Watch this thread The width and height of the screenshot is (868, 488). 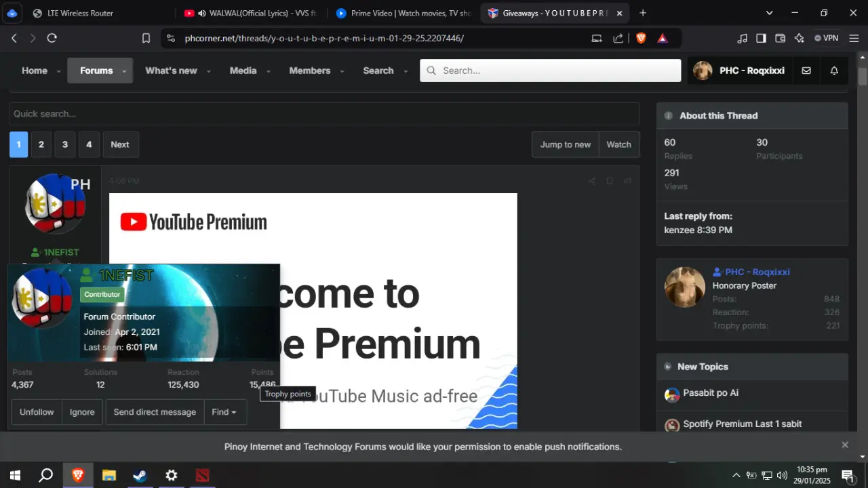click(x=618, y=144)
